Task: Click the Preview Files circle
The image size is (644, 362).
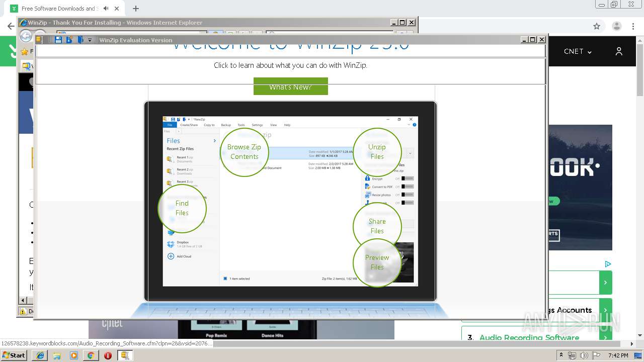Action: (377, 262)
